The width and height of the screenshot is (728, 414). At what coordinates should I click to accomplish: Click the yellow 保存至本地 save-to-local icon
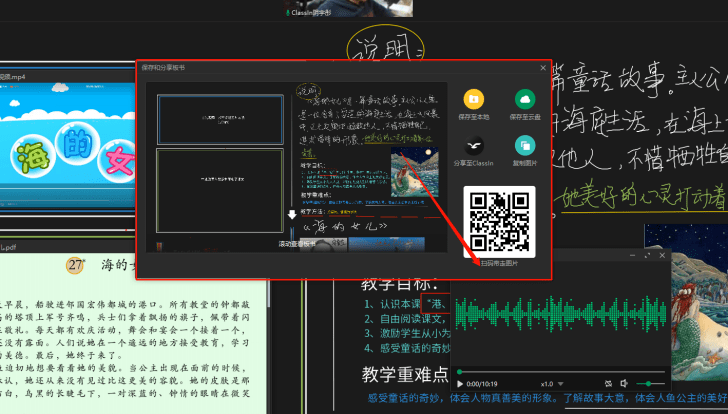(474, 99)
